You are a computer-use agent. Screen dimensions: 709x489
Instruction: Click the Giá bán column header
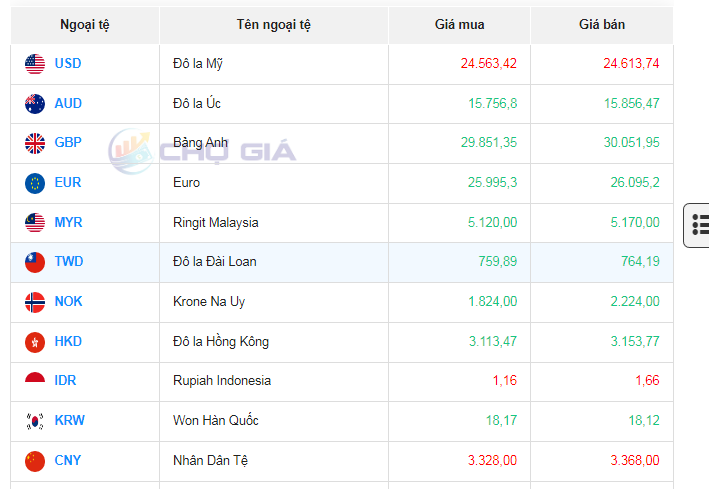pos(602,25)
